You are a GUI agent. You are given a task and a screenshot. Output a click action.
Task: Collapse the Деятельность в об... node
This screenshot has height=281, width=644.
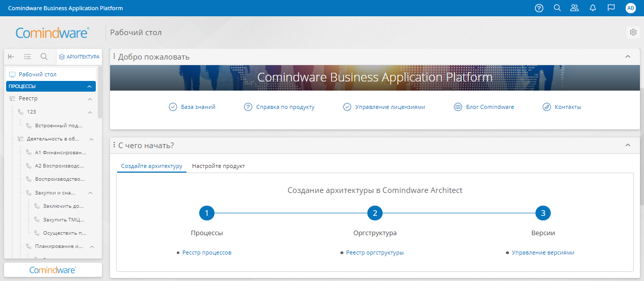coord(91,138)
